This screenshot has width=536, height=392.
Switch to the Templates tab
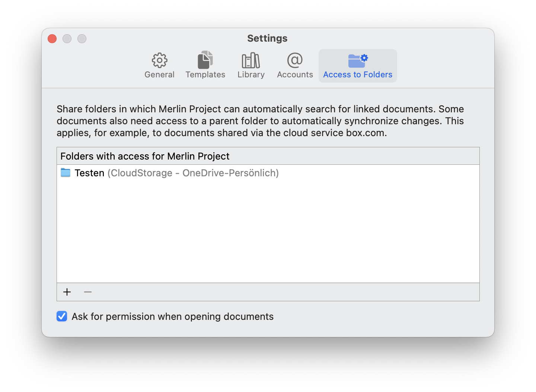[x=205, y=65]
